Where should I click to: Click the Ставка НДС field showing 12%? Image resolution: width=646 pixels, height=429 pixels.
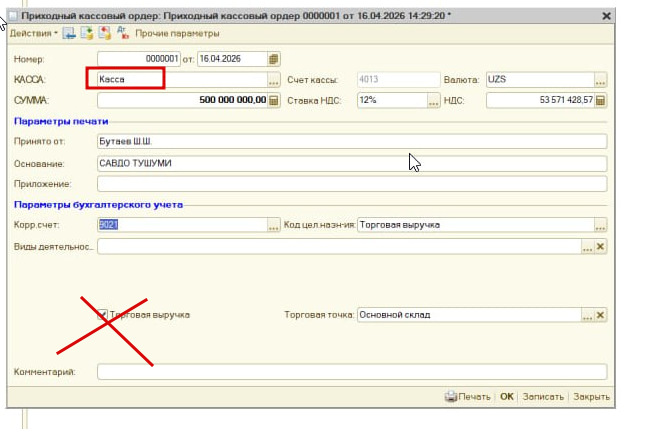click(x=393, y=100)
